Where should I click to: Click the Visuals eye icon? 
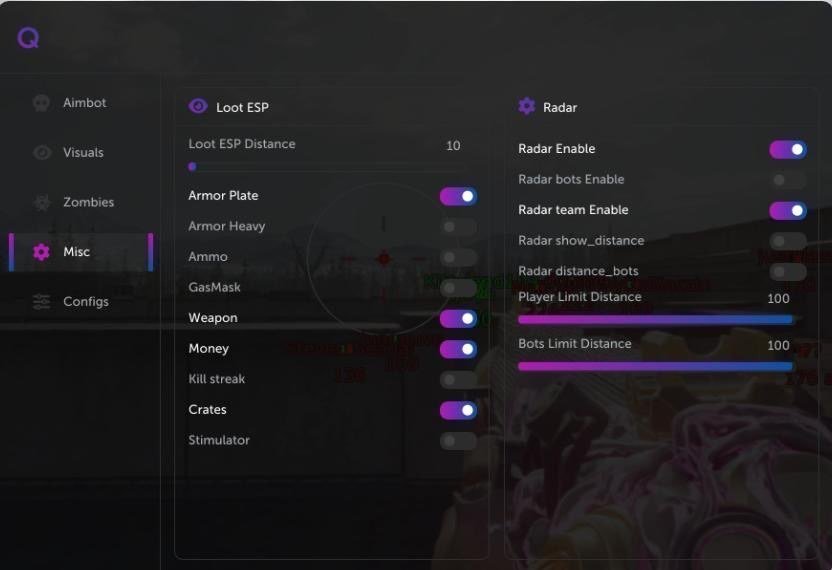(x=41, y=153)
